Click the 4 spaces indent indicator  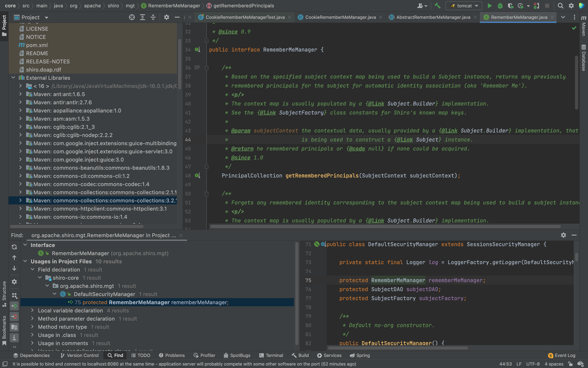coord(554,364)
